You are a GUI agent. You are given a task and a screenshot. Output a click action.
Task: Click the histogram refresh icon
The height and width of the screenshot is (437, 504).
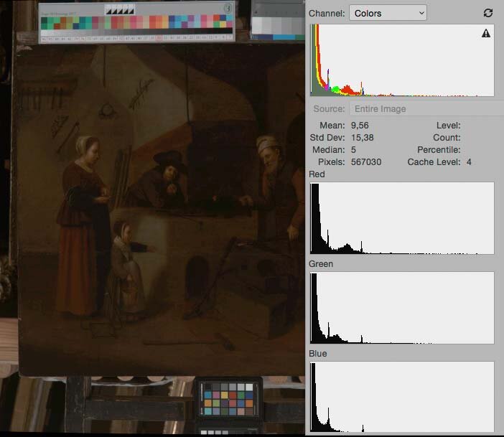pyautogui.click(x=487, y=13)
